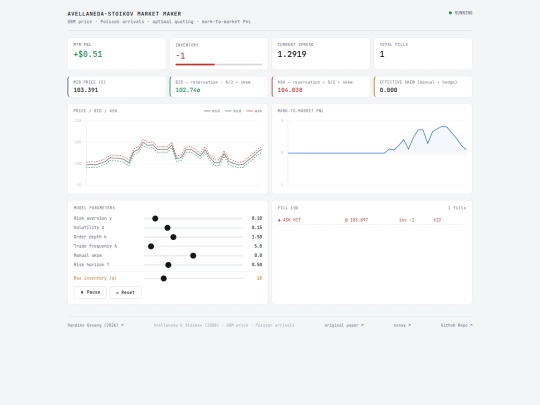The height and width of the screenshot is (405, 540).
Task: Click the bid price value 102.746
Action: coord(188,90)
